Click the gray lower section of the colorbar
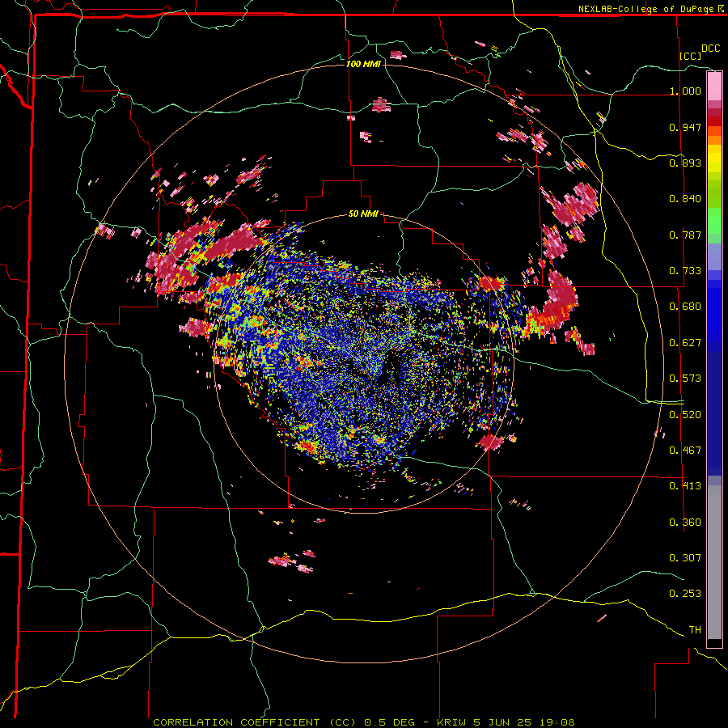The width and height of the screenshot is (728, 728). 714,562
